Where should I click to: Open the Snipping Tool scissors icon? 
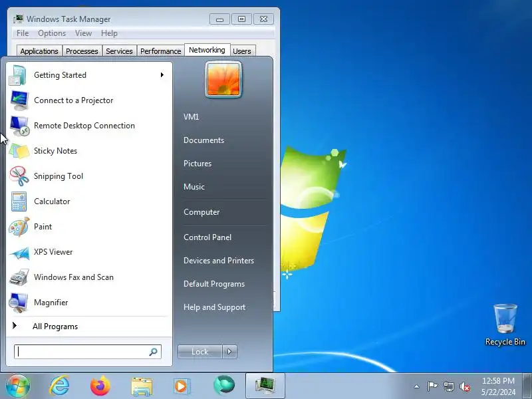[x=19, y=176]
